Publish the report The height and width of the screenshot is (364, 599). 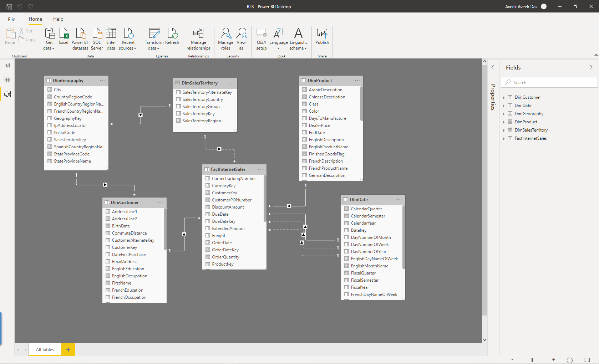click(322, 38)
